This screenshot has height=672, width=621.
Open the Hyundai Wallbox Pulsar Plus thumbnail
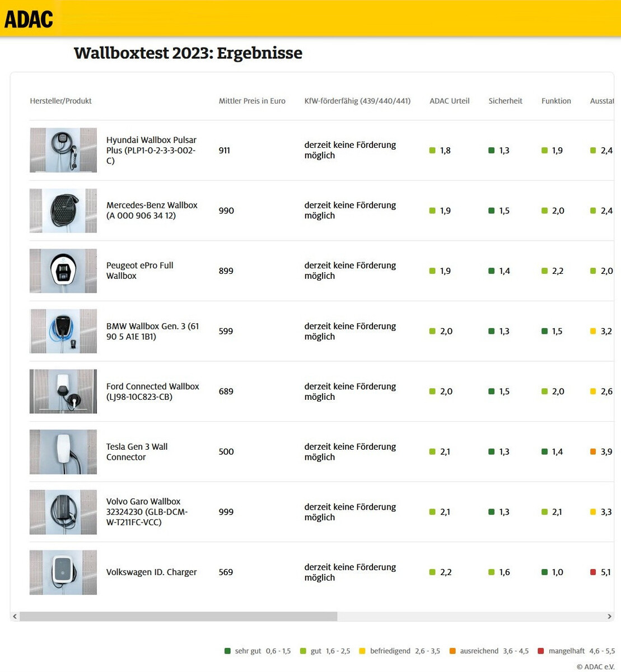[63, 150]
